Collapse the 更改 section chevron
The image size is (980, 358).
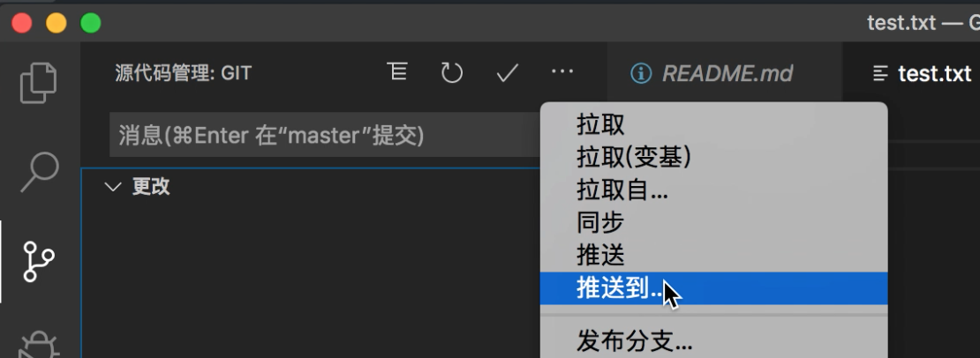(113, 187)
